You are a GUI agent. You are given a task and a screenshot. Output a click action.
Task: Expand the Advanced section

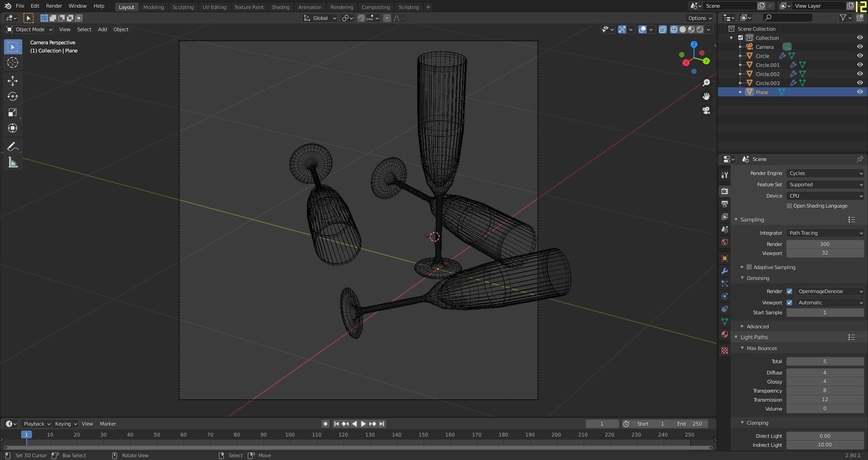pos(757,326)
